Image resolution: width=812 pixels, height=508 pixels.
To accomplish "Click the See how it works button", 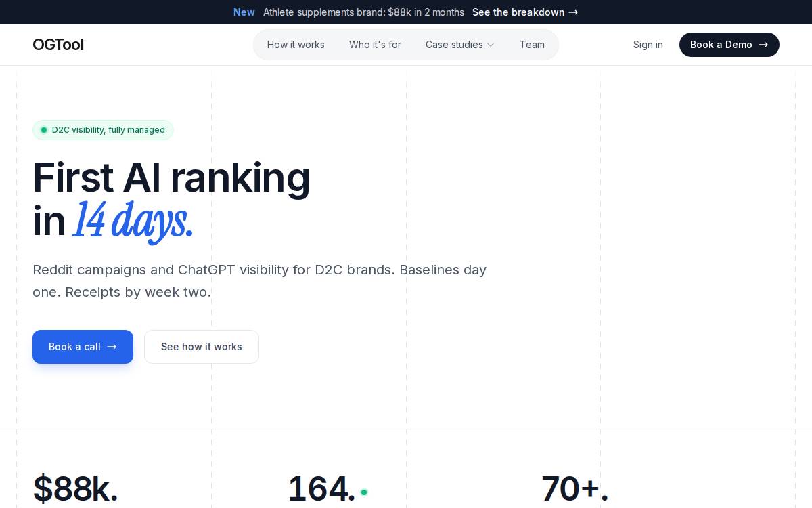I will point(202,347).
